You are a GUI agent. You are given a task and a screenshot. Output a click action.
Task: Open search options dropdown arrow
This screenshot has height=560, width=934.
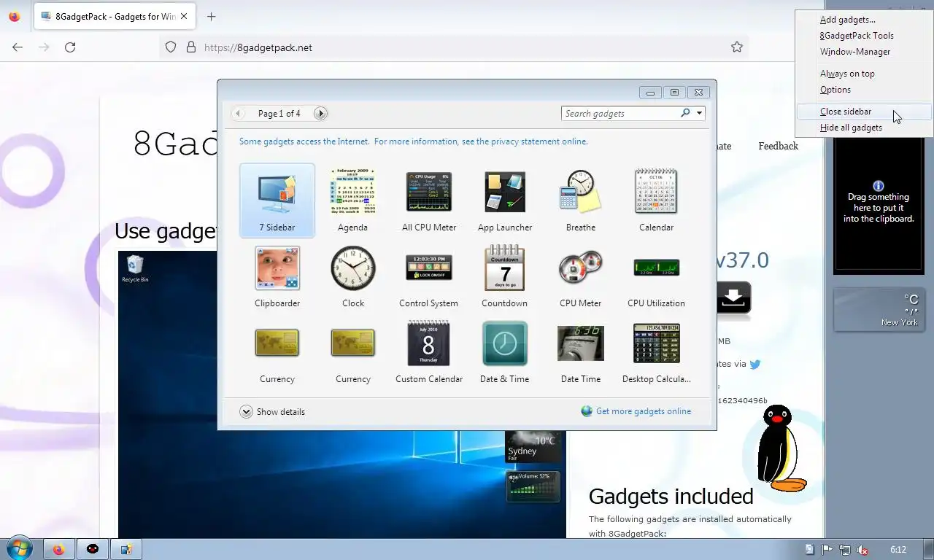699,113
